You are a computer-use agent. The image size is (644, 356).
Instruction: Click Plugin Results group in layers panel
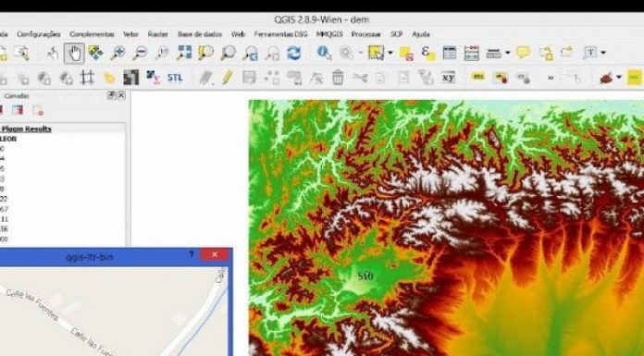pyautogui.click(x=26, y=129)
